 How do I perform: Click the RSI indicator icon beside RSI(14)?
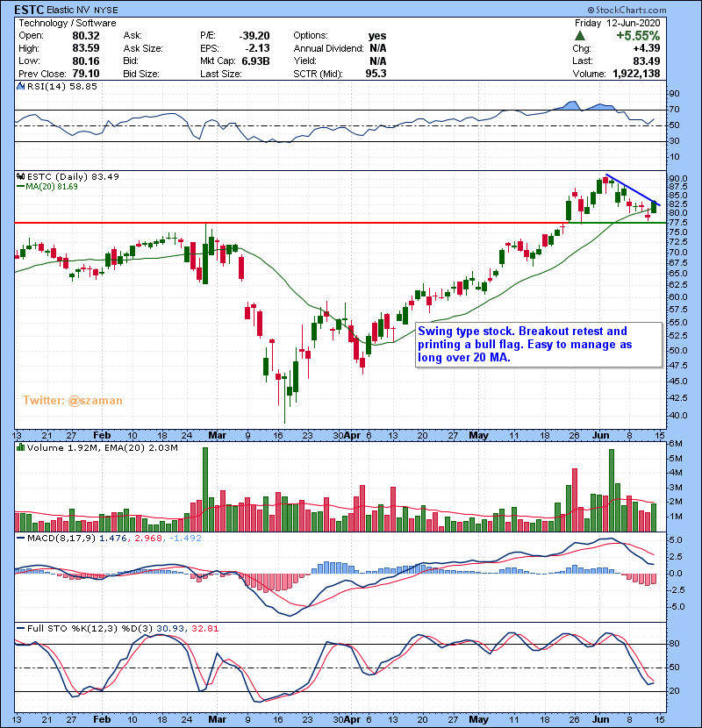tap(20, 86)
